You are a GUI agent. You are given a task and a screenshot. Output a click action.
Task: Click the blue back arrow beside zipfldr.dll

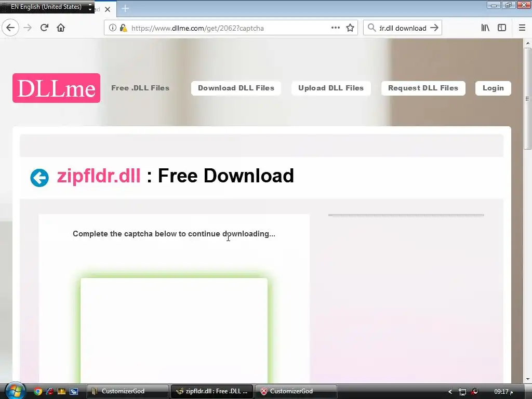[39, 178]
